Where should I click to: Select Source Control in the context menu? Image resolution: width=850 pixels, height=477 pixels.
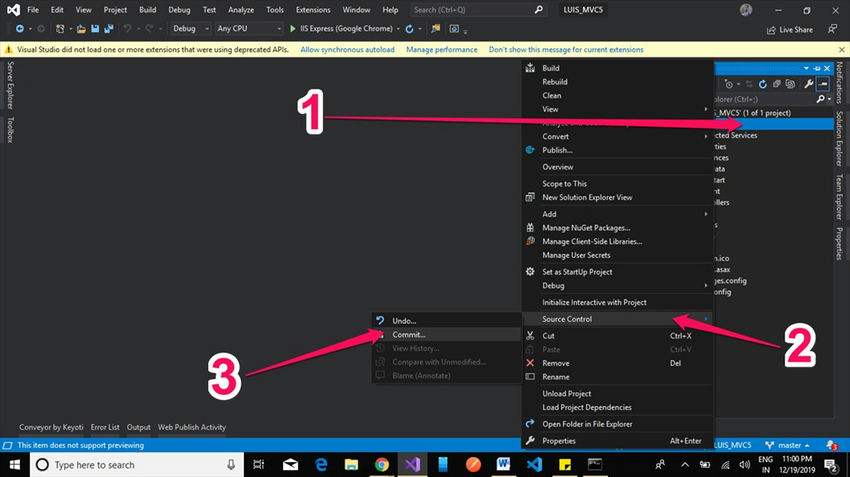coord(617,319)
